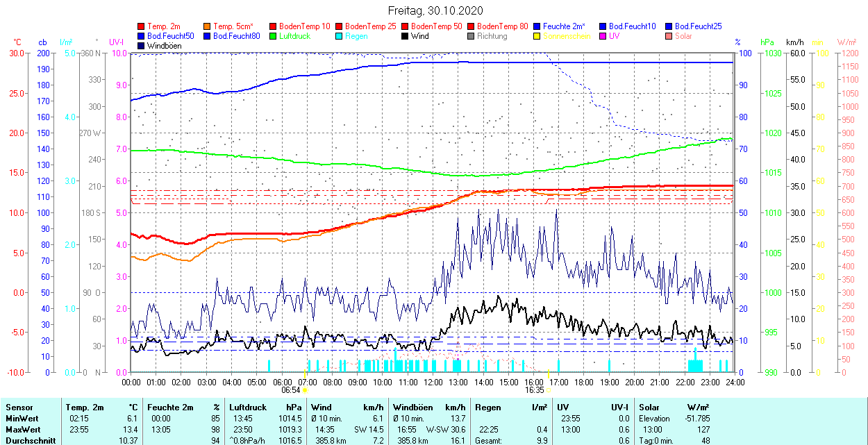Toggle the BodenTemp 10 legend entry
This screenshot has width=868, height=445.
[x=305, y=26]
